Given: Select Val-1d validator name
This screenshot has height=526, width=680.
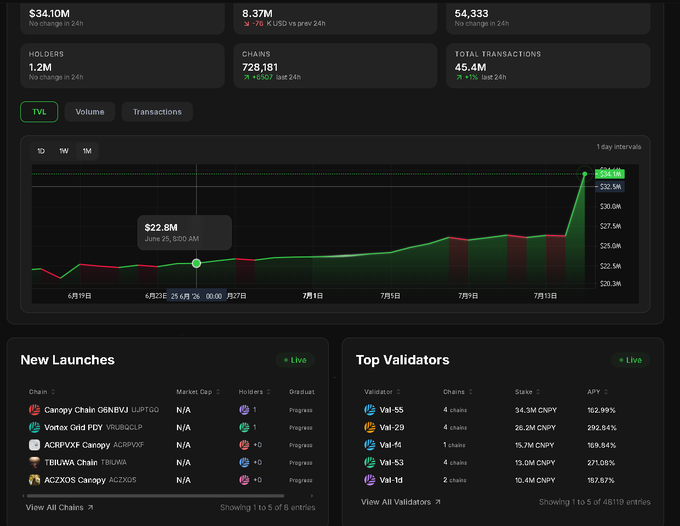Looking at the screenshot, I should (x=391, y=480).
